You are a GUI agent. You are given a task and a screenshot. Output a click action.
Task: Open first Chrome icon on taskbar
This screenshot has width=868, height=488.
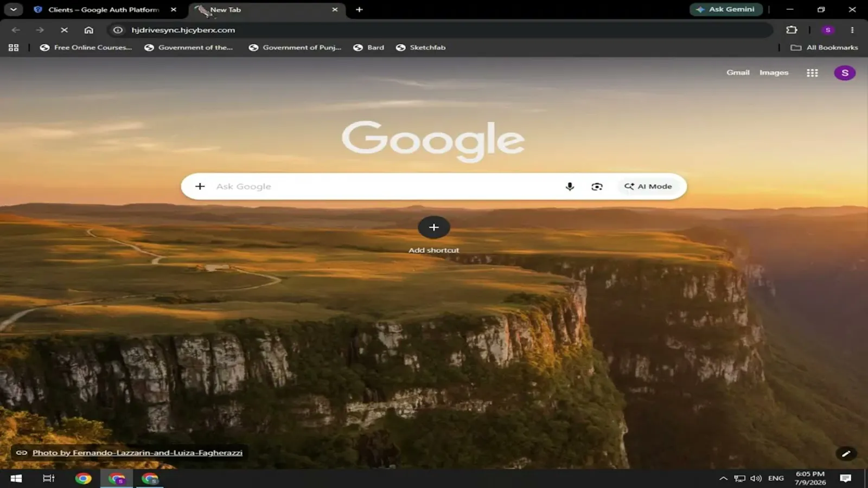(x=83, y=478)
